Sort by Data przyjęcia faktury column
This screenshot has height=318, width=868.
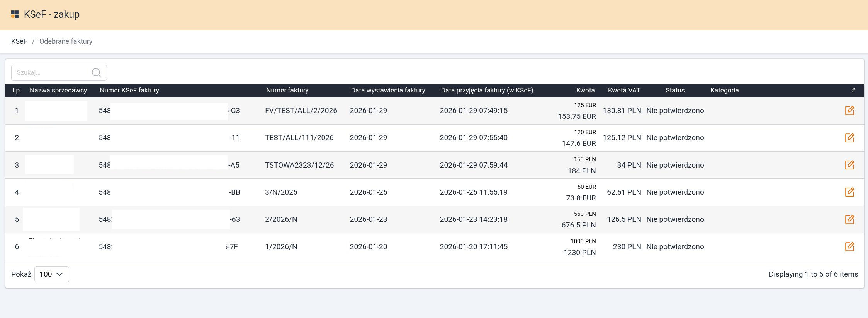coord(487,90)
